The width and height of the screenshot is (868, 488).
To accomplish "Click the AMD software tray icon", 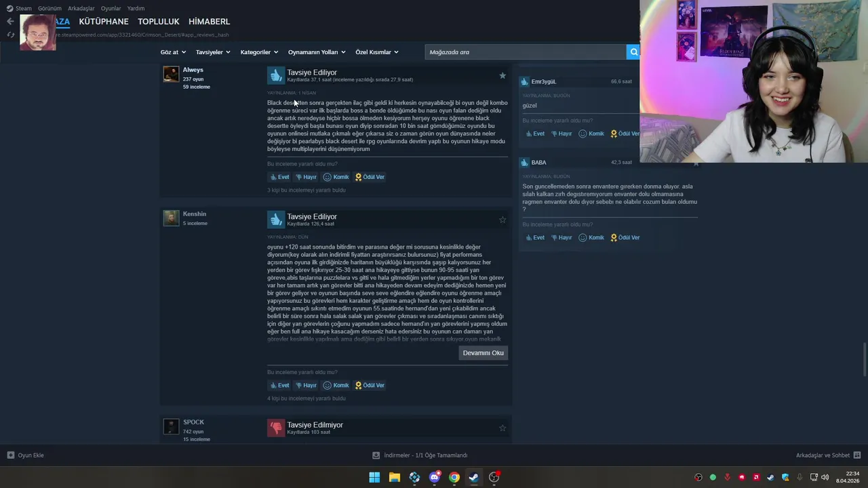I will click(x=756, y=477).
